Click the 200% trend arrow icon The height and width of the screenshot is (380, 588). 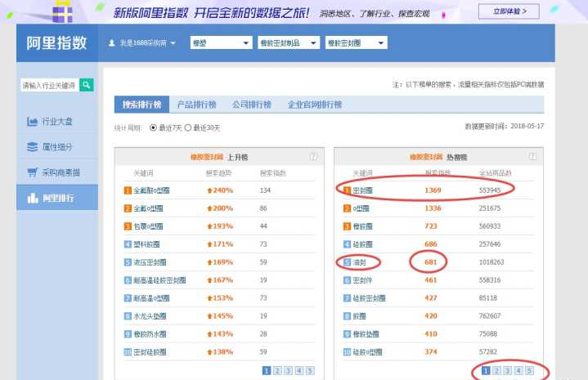pyautogui.click(x=209, y=208)
